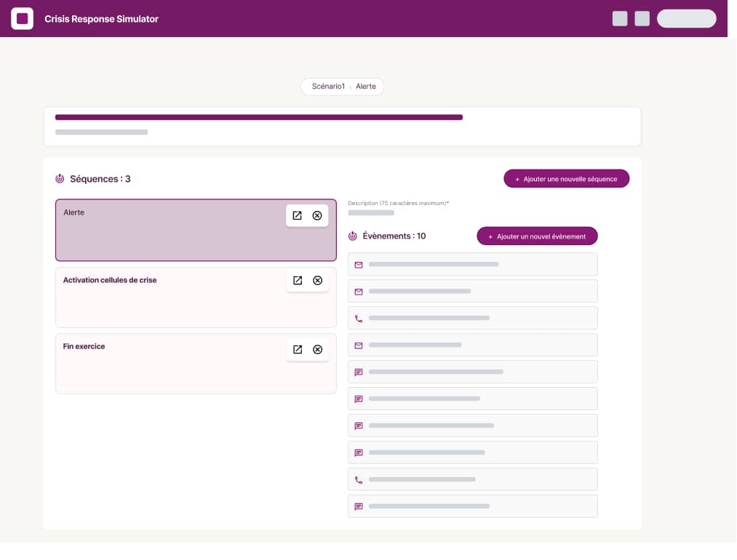Screen dimensions: 737x560
Task: Select Alerte in the breadcrumb
Action: 366,87
